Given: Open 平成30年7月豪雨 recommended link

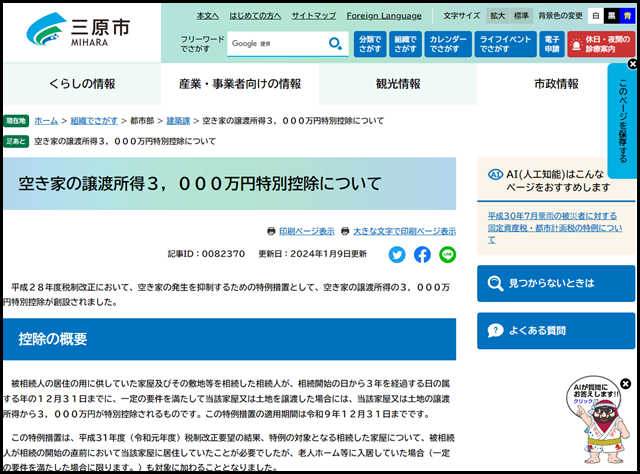Looking at the screenshot, I should click(x=555, y=227).
